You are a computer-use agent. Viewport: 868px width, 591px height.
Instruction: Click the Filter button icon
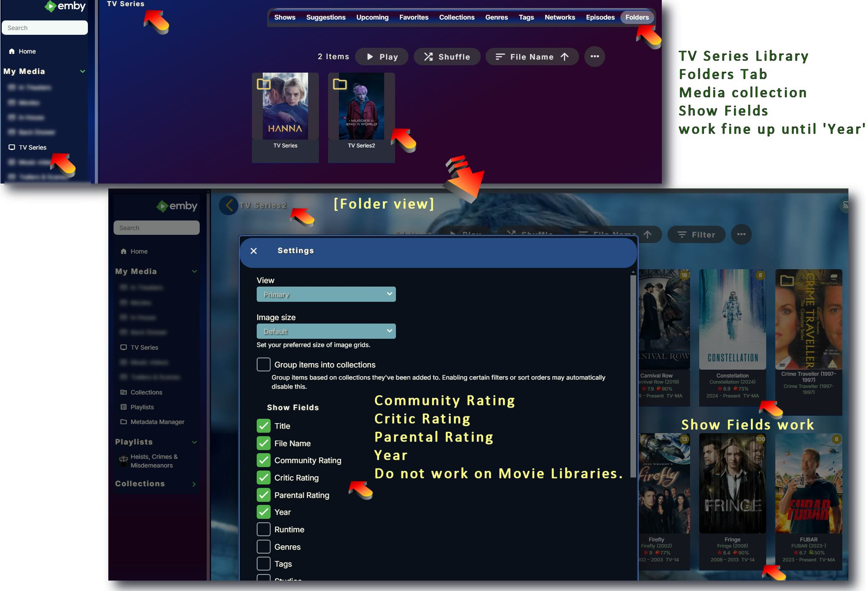tap(681, 235)
